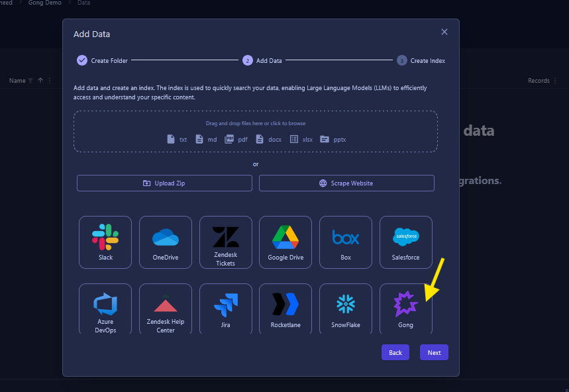The height and width of the screenshot is (392, 569).
Task: Select the SnowFlake data source
Action: pyautogui.click(x=346, y=309)
